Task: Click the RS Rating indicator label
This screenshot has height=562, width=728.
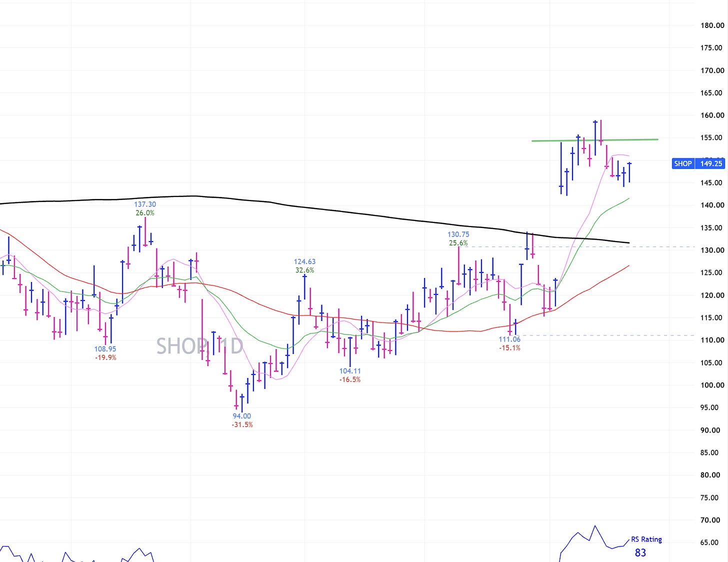Action: tap(646, 539)
